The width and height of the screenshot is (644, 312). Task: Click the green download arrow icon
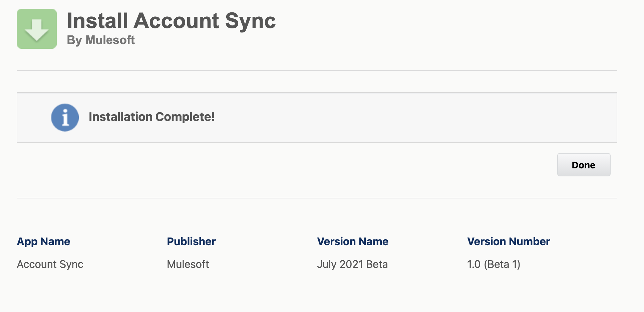(x=37, y=29)
